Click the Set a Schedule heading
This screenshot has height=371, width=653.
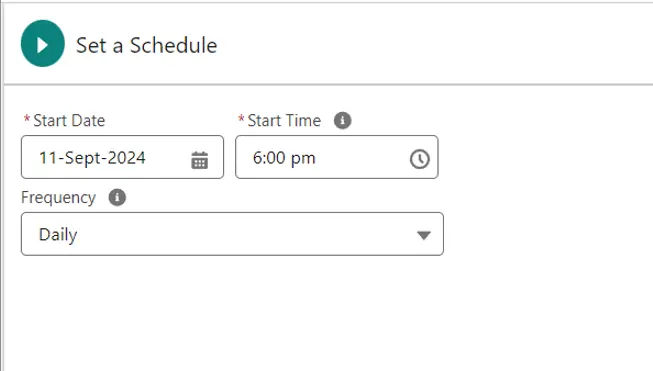pyautogui.click(x=147, y=45)
